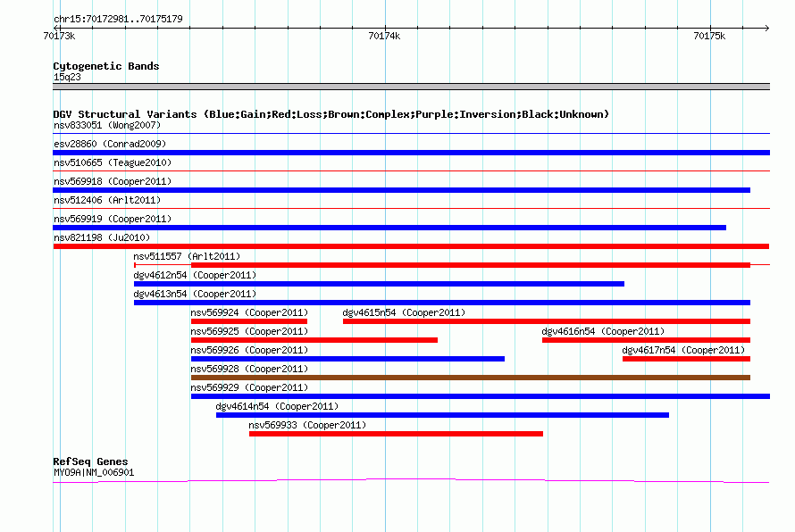Image resolution: width=795 pixels, height=532 pixels.
Task: Click the RefSeq Genes track title
Action: click(x=90, y=461)
